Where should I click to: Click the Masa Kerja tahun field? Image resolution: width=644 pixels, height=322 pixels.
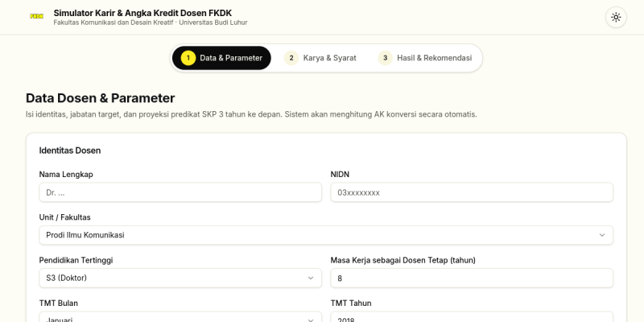pos(472,278)
